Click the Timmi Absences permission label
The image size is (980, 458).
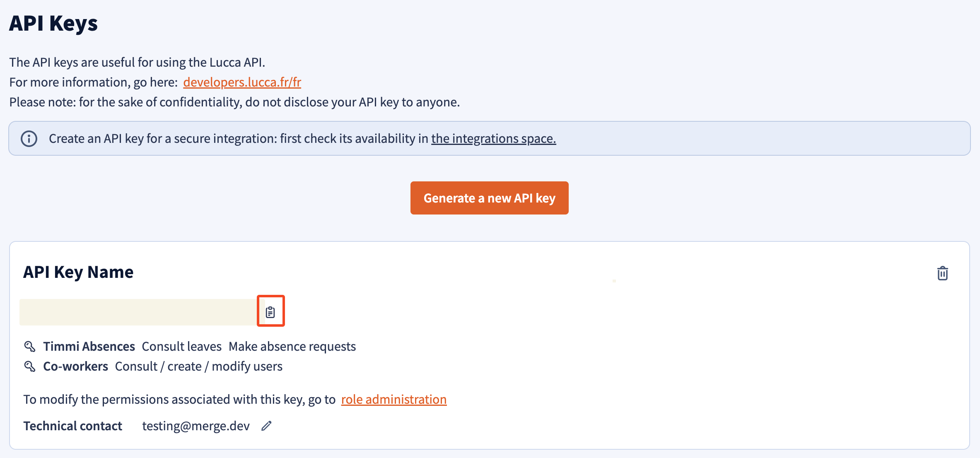point(89,346)
